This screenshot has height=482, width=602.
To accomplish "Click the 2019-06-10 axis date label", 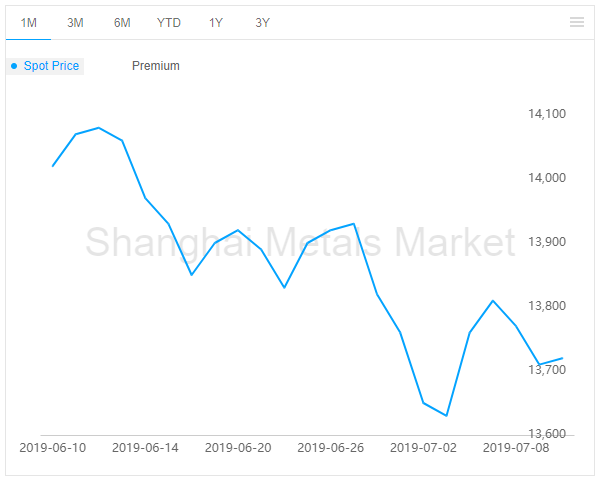I will 53,448.
